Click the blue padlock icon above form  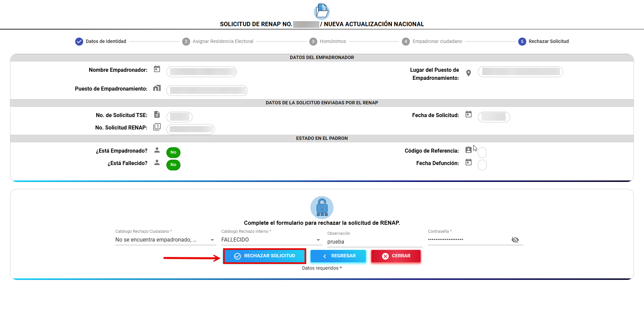pyautogui.click(x=322, y=207)
